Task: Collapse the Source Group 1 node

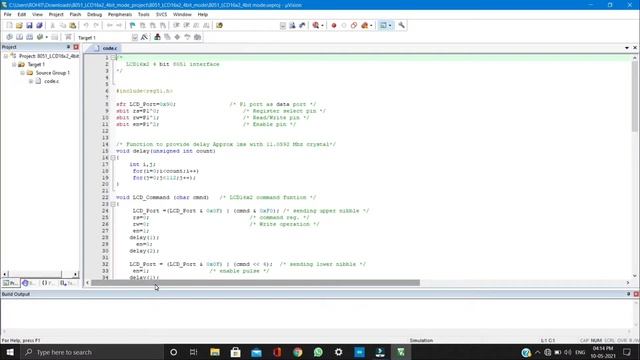Action: 22,73
